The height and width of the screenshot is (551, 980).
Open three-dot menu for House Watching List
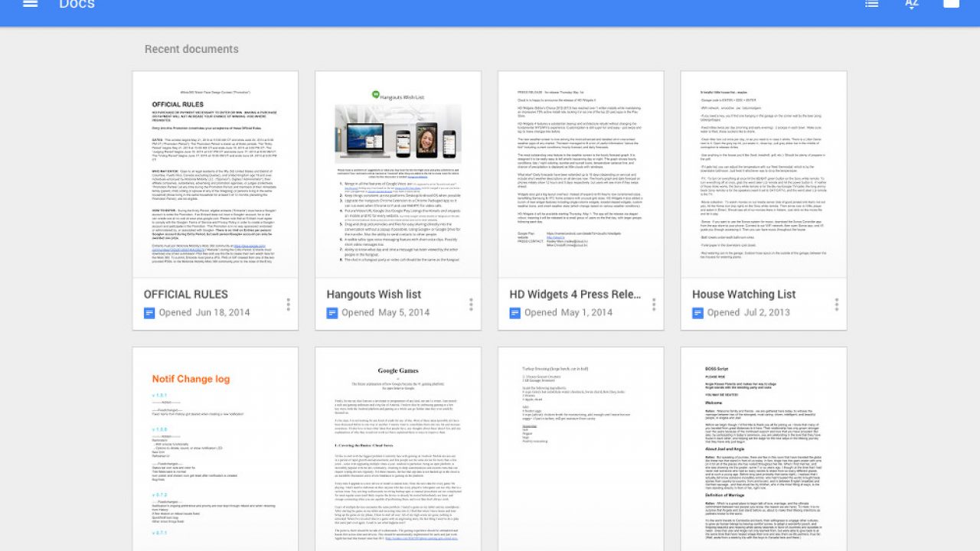[836, 305]
